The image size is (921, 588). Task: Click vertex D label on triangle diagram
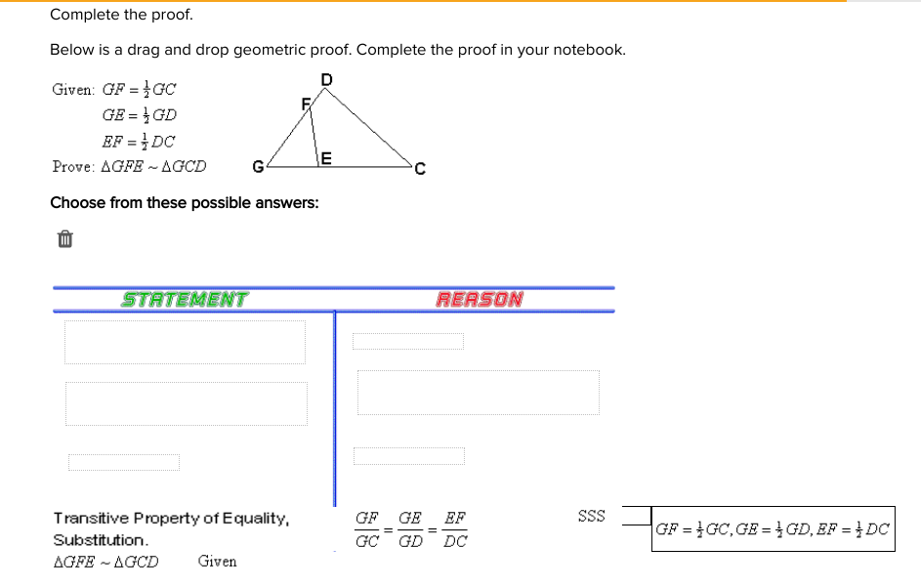[x=327, y=79]
